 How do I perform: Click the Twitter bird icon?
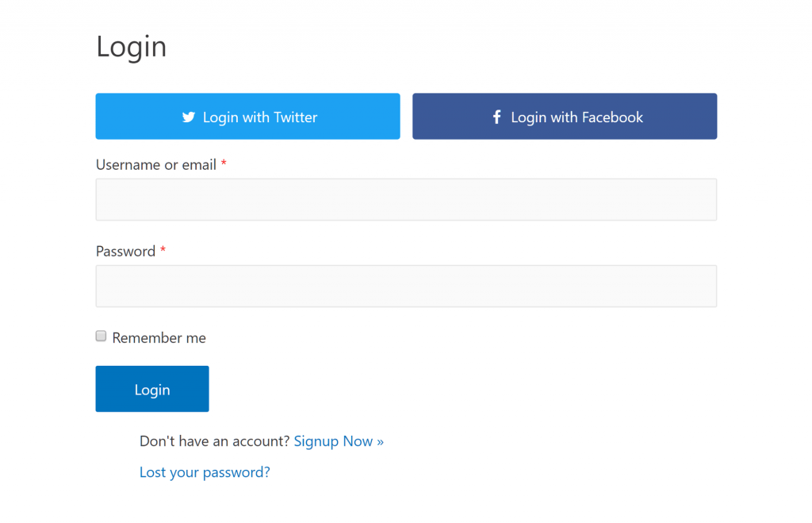tap(188, 117)
